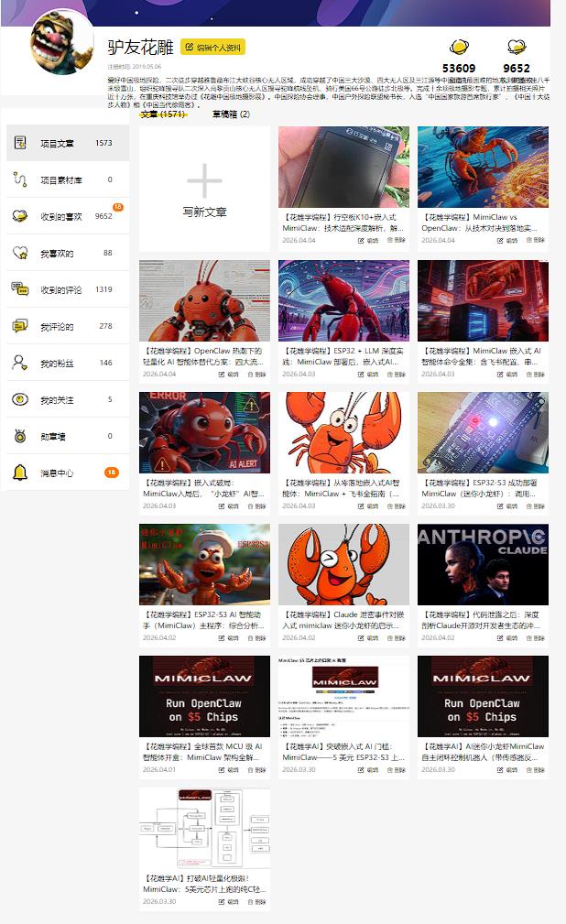
Task: Open article title 全球首款 MCU 级 AI
Action: click(202, 752)
